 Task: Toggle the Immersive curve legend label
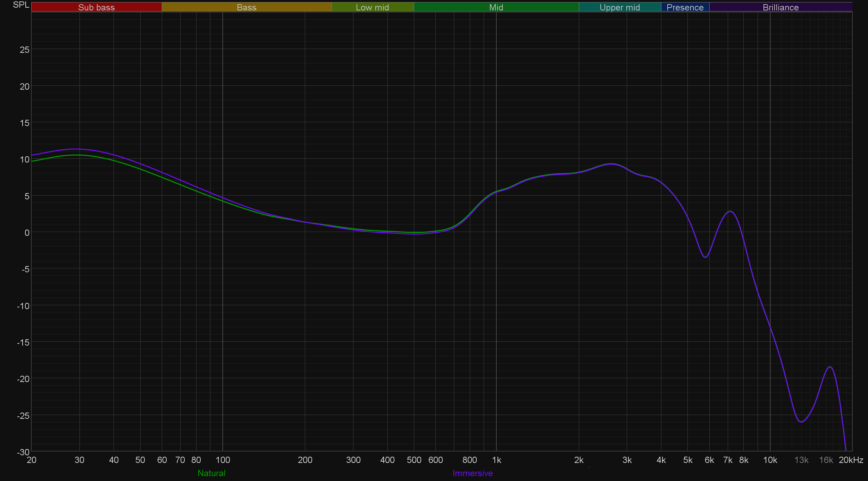tap(473, 473)
